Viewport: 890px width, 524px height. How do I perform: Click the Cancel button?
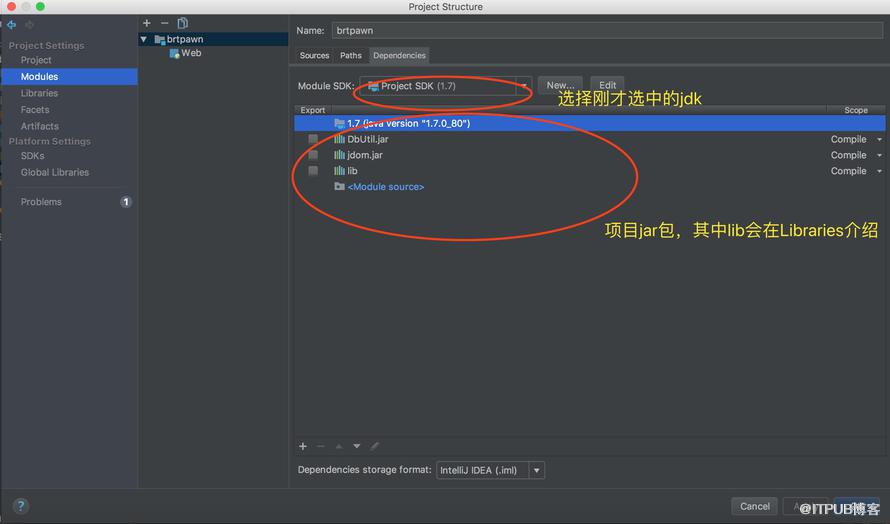(754, 506)
